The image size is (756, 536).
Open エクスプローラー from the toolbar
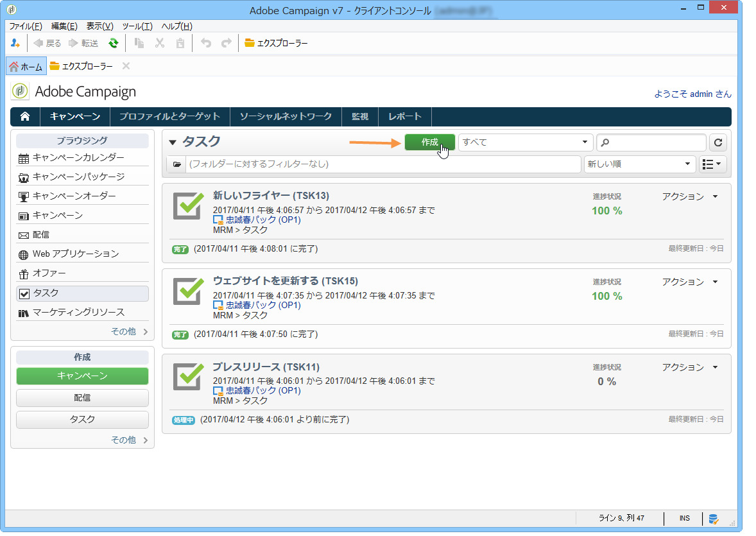point(276,44)
